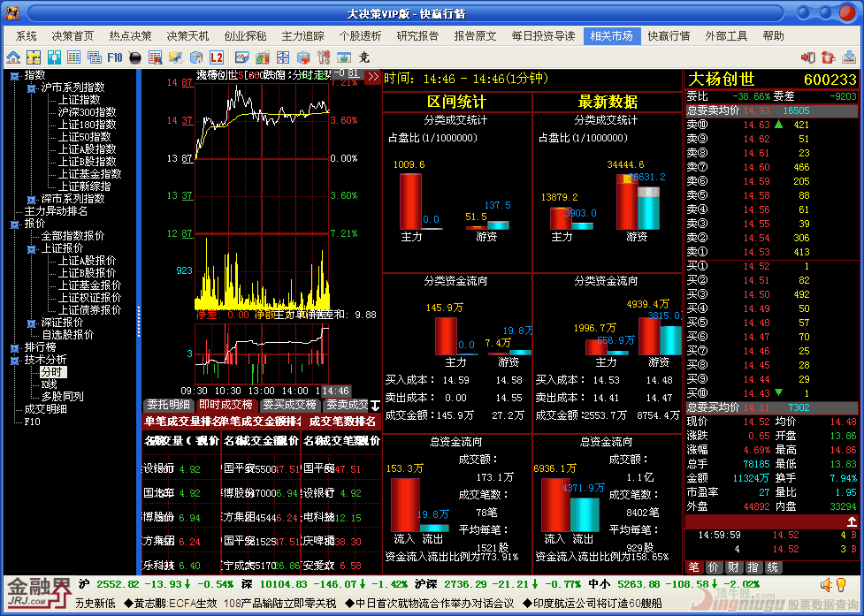Click the colored bar chart toolbar icon

(x=263, y=57)
